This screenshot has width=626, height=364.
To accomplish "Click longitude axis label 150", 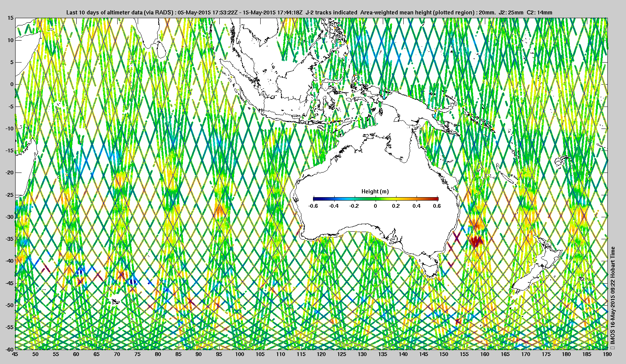I will click(x=444, y=354).
